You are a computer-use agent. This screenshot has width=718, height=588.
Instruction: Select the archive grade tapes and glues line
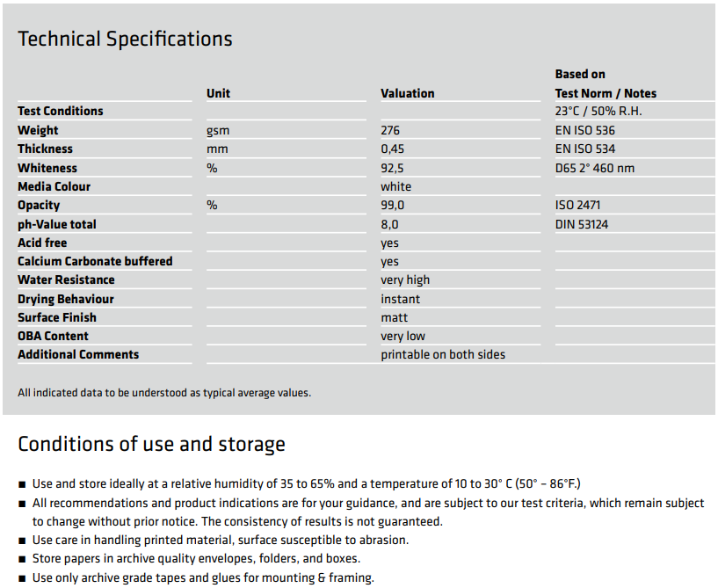coord(203,578)
